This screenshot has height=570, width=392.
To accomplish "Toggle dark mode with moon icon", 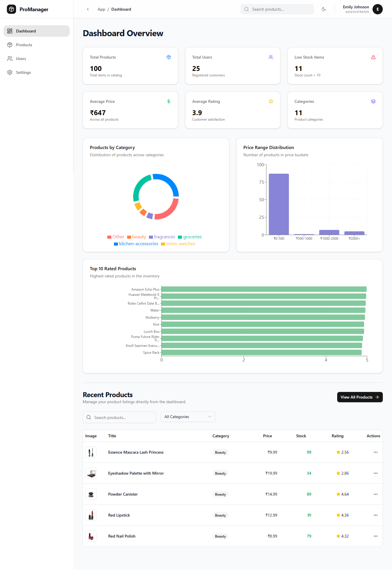I will coord(324,9).
